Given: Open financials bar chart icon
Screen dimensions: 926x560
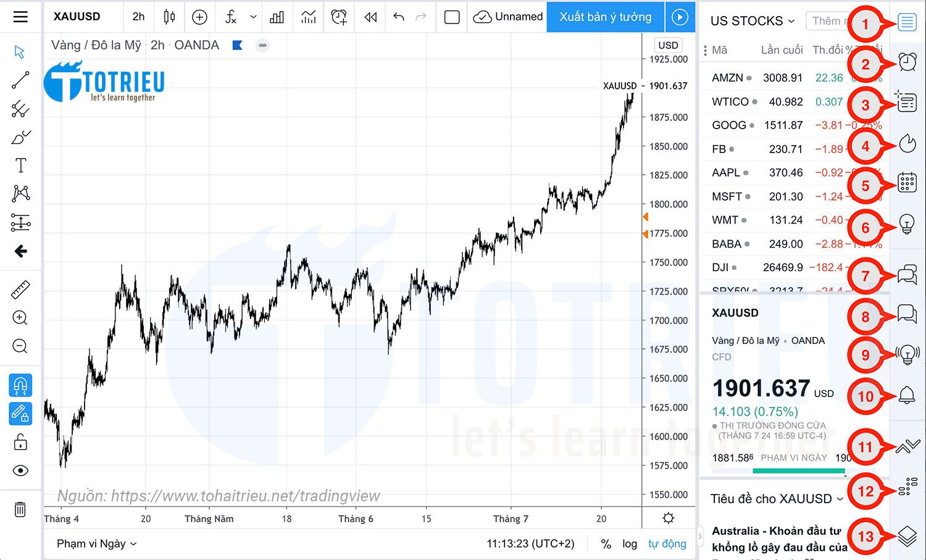Looking at the screenshot, I should tap(277, 17).
